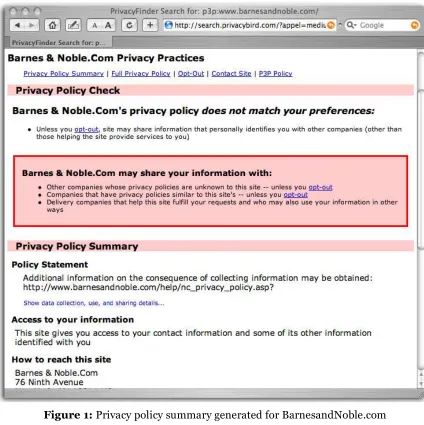
Task: Go forward with the right arrow button
Action: pyautogui.click(x=32, y=25)
